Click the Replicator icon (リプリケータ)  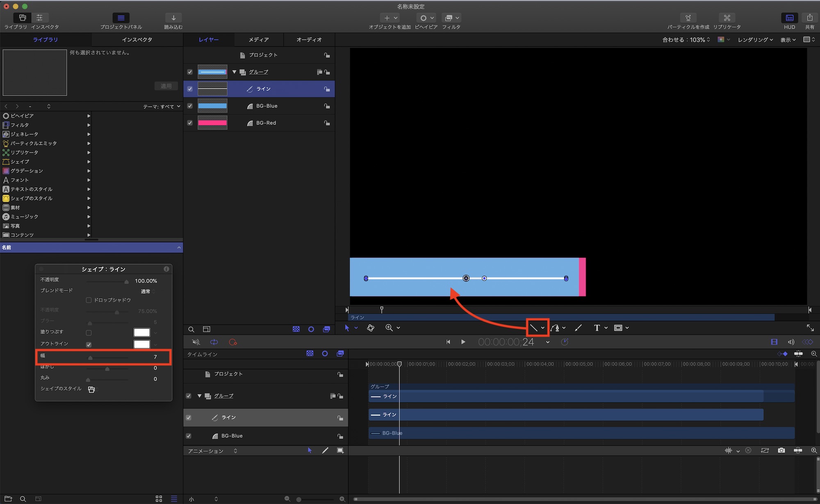coord(727,18)
